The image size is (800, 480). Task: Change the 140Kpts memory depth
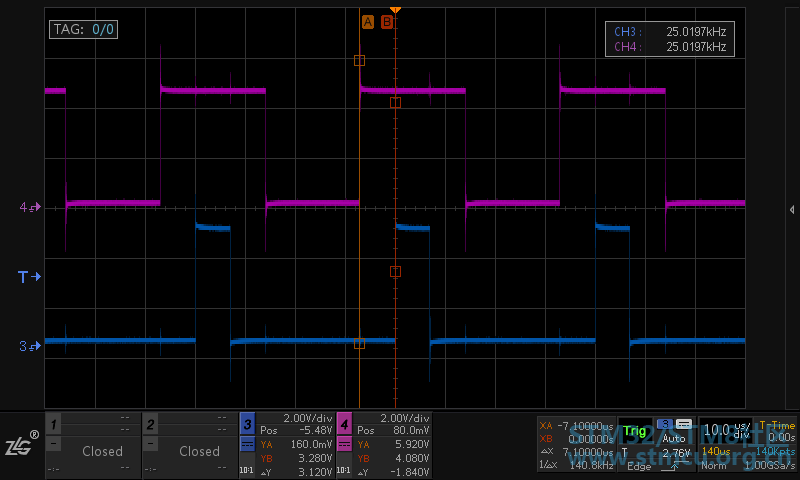click(776, 451)
